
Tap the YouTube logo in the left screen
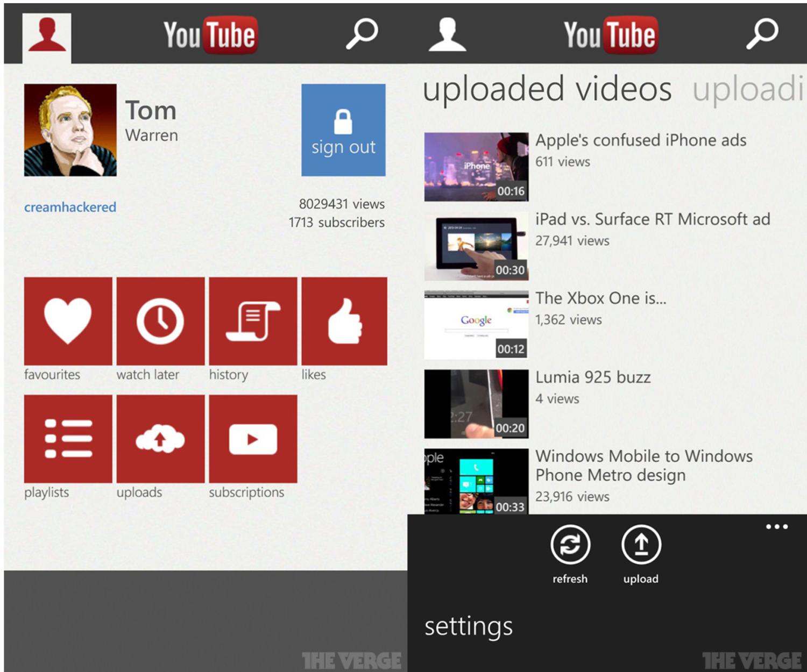coord(210,35)
